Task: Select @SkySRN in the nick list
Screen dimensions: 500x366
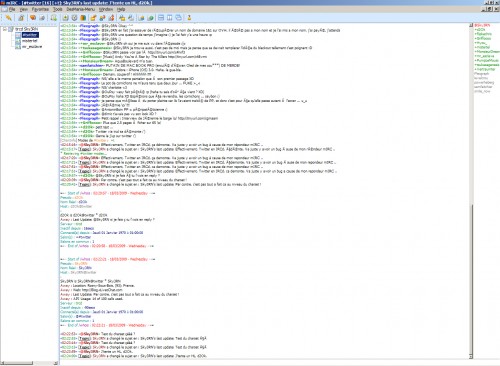Action: point(482,25)
